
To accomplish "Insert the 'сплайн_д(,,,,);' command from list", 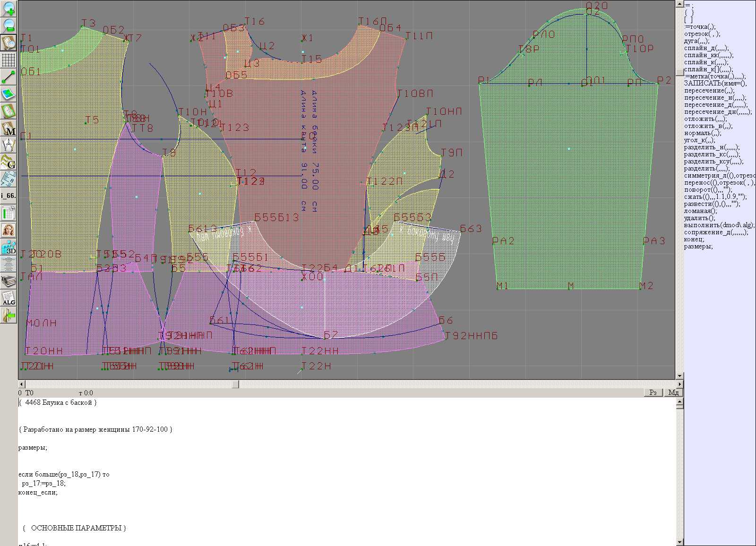I will [x=706, y=48].
